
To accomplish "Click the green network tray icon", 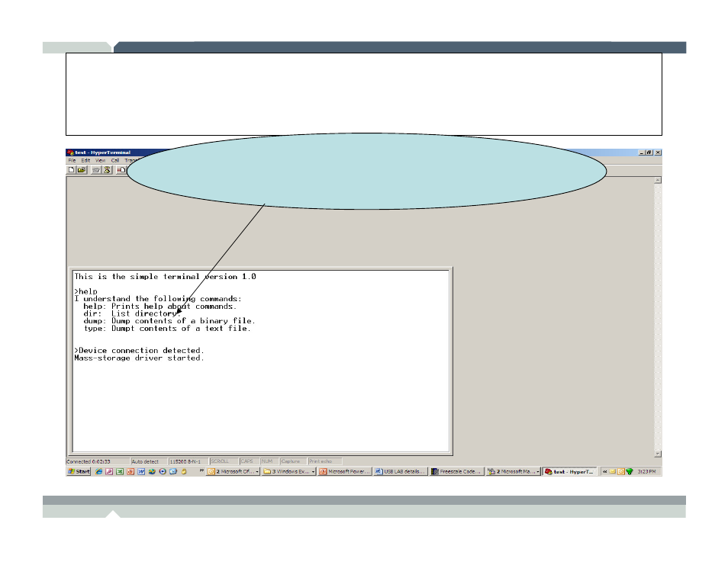I will pyautogui.click(x=629, y=472).
